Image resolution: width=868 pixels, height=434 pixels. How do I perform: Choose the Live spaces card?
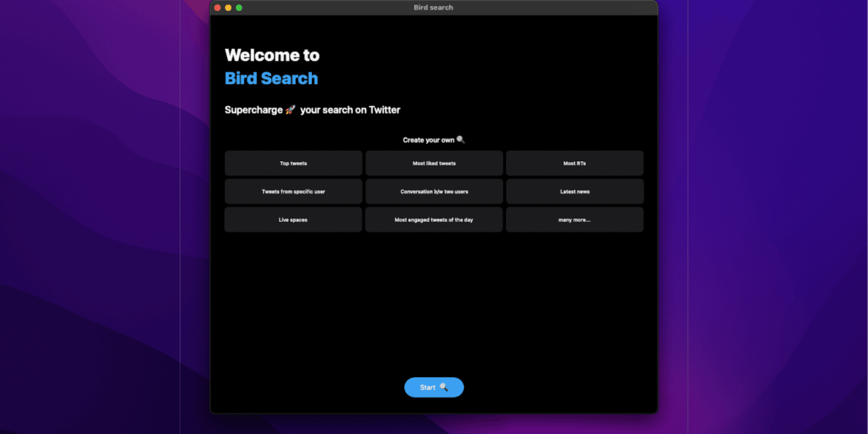click(x=293, y=220)
